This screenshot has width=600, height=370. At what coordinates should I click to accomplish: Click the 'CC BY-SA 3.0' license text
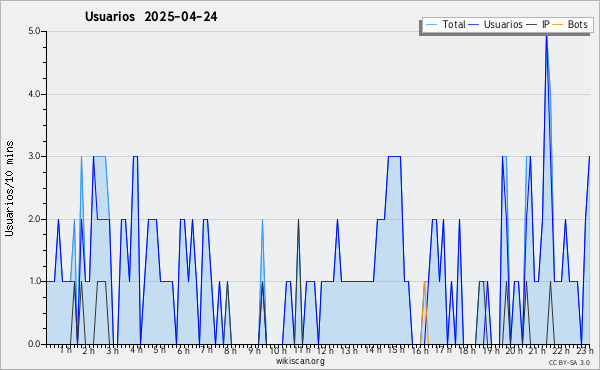point(569,363)
